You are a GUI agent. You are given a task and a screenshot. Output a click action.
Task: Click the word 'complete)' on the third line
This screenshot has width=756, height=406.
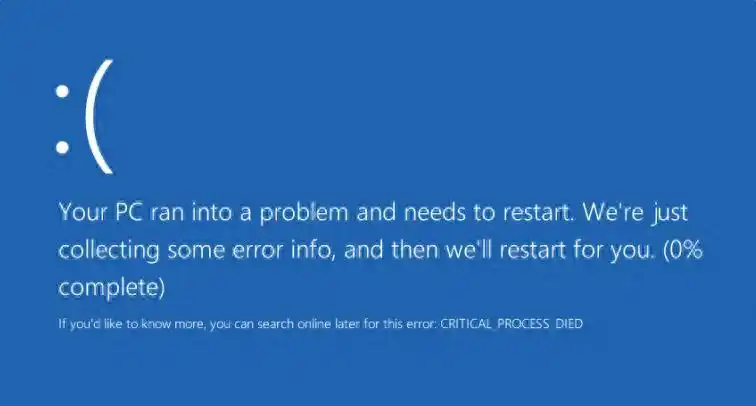(x=112, y=288)
